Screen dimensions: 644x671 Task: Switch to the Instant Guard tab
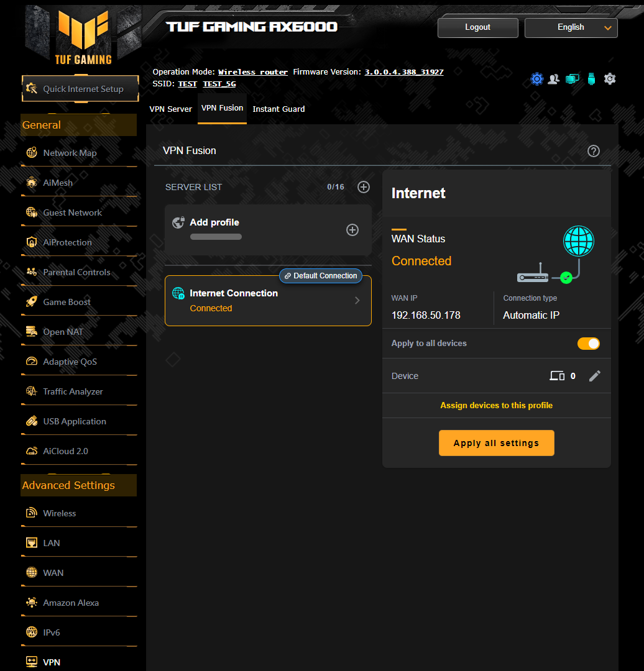(x=278, y=109)
